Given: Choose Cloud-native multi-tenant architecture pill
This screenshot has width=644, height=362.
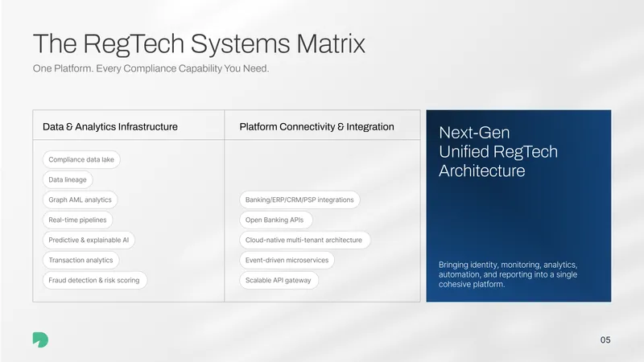Looking at the screenshot, I should coord(304,240).
